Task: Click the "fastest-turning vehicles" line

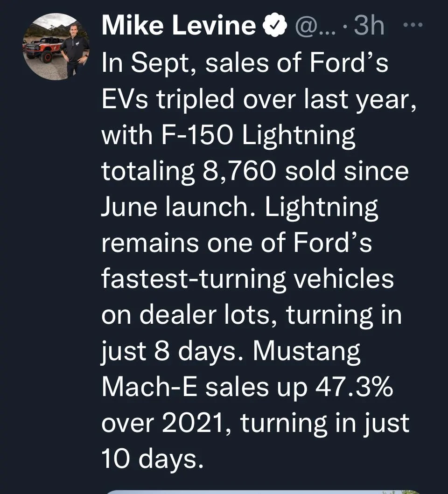Action: click(x=247, y=279)
